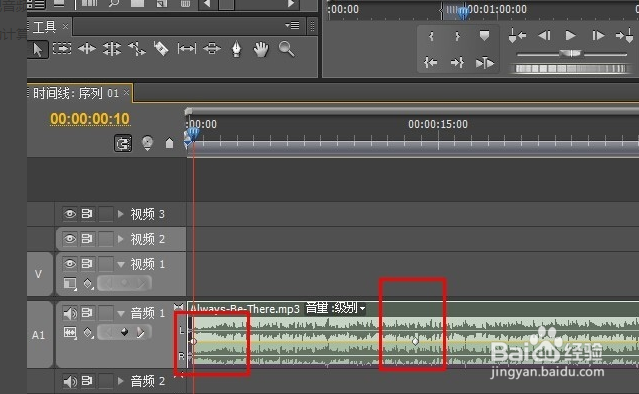Mute the 音频 2 track
The height and width of the screenshot is (394, 639).
(x=70, y=381)
